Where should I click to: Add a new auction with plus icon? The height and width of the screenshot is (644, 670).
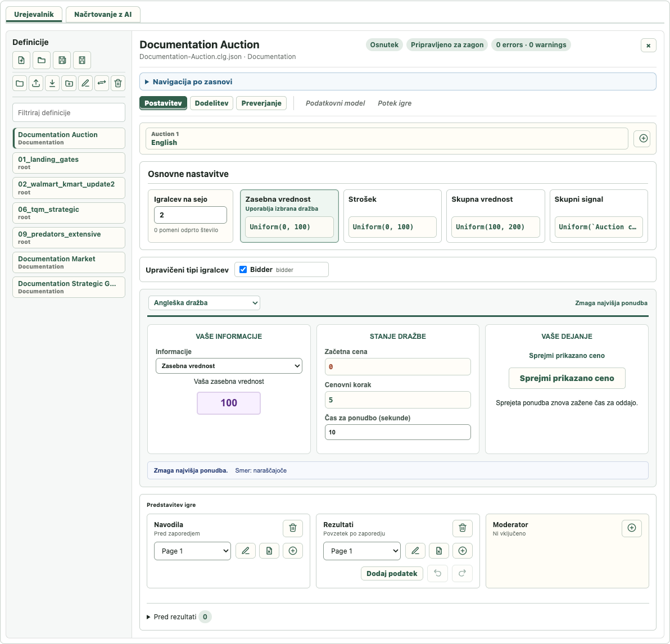pyautogui.click(x=643, y=138)
